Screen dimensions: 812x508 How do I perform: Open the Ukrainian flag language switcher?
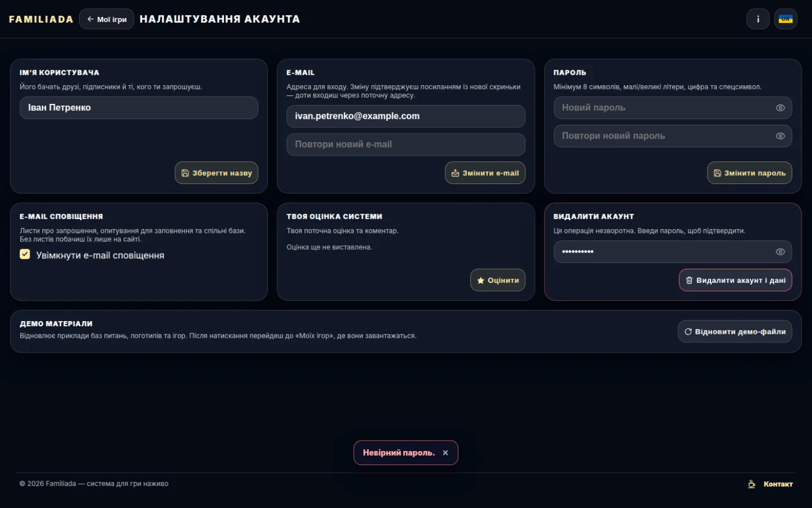click(785, 19)
